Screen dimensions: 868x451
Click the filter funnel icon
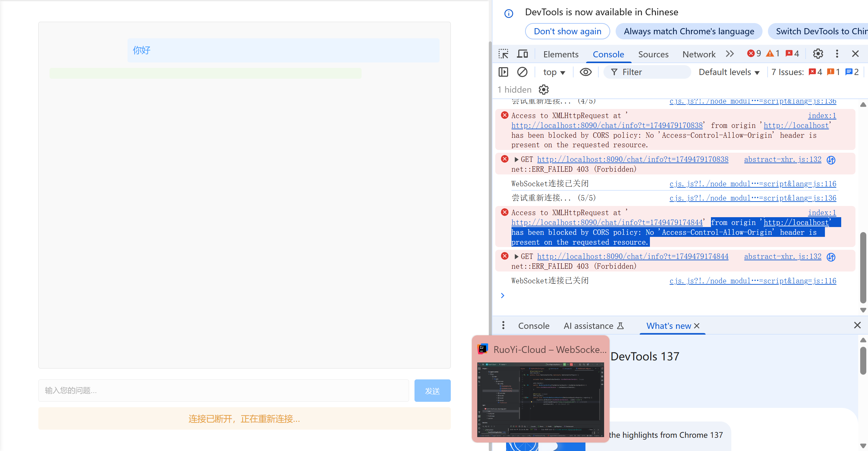[x=614, y=72]
